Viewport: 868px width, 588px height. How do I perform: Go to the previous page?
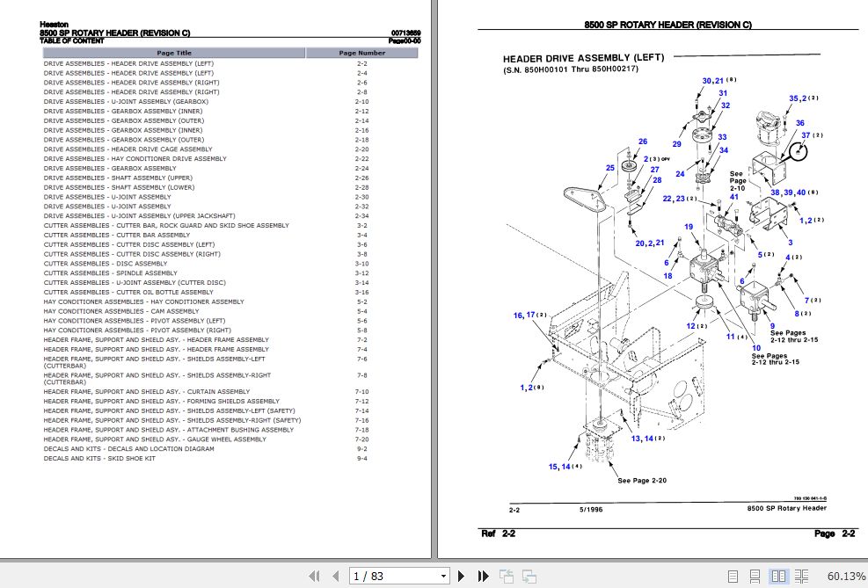point(335,576)
